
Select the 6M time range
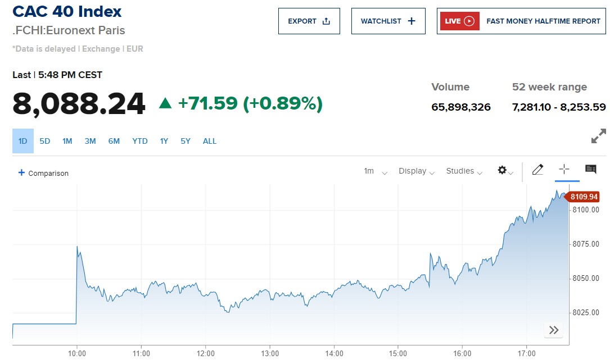click(x=114, y=141)
